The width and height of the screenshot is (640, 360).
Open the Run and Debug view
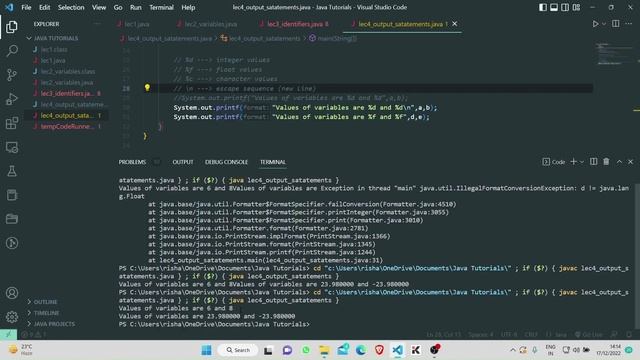tap(12, 99)
